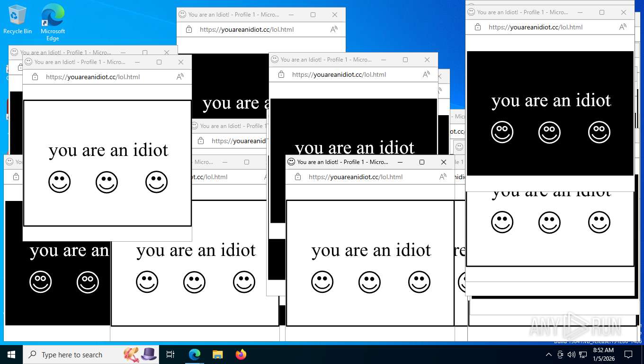
Task: Click title smiley favicon of frontmost bottom-center window
Action: pyautogui.click(x=291, y=162)
